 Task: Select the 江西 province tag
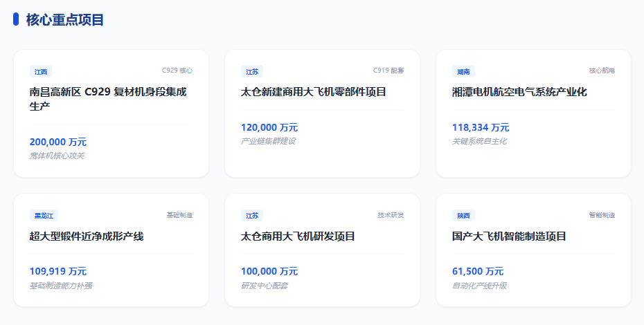[x=40, y=71]
